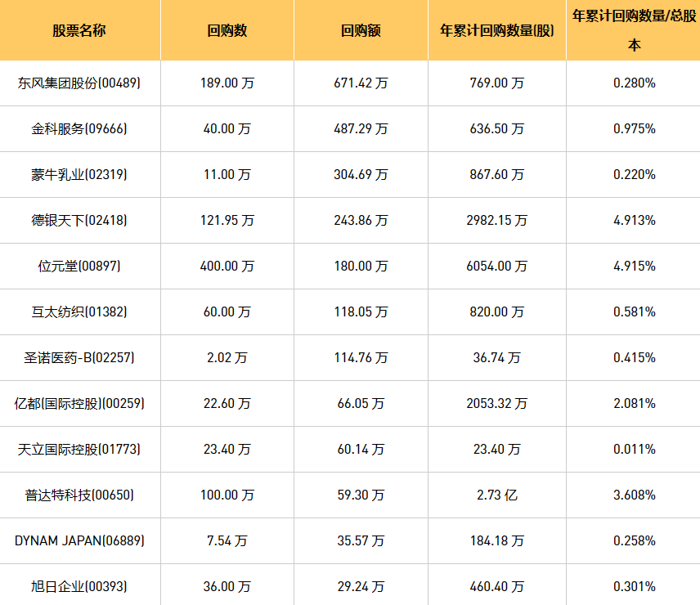Click the 304.69 万 buyback amount cell
The width and height of the screenshot is (700, 605).
361,174
